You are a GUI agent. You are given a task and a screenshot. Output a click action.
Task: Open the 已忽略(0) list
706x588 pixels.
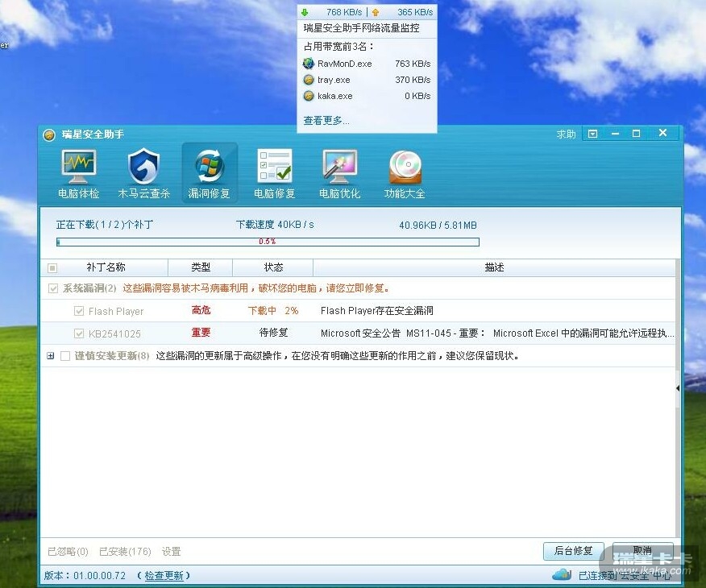68,551
